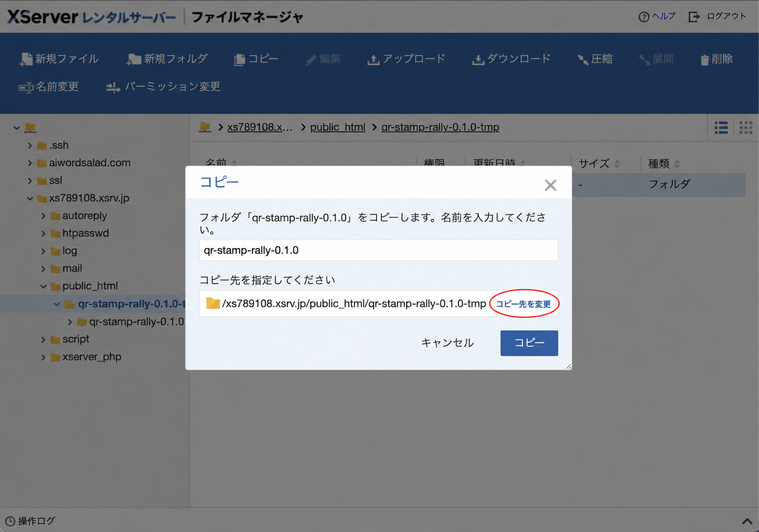The image size is (759, 532).
Task: Select the xserver_php folder in tree
Action: point(86,357)
